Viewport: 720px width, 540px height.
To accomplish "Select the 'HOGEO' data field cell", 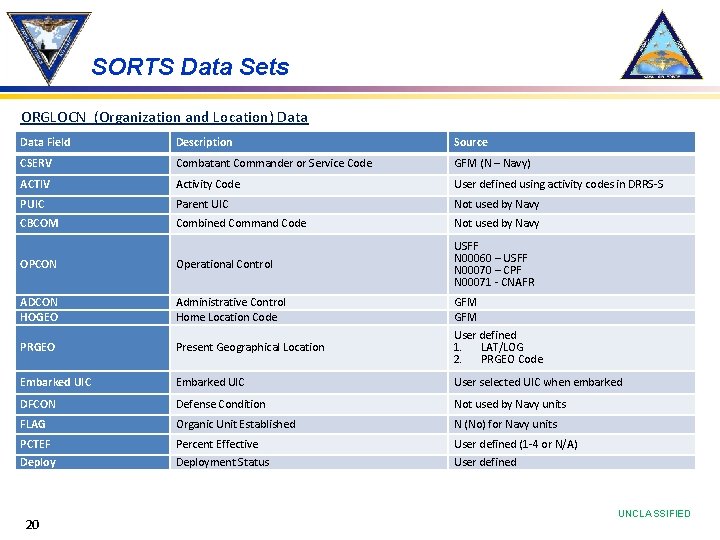I will coord(92,317).
